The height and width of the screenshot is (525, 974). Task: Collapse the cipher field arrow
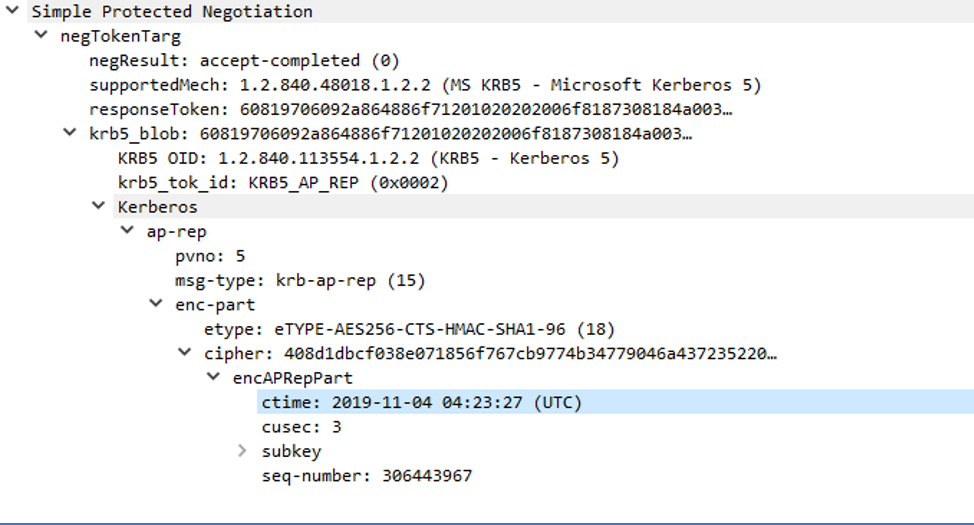point(184,353)
